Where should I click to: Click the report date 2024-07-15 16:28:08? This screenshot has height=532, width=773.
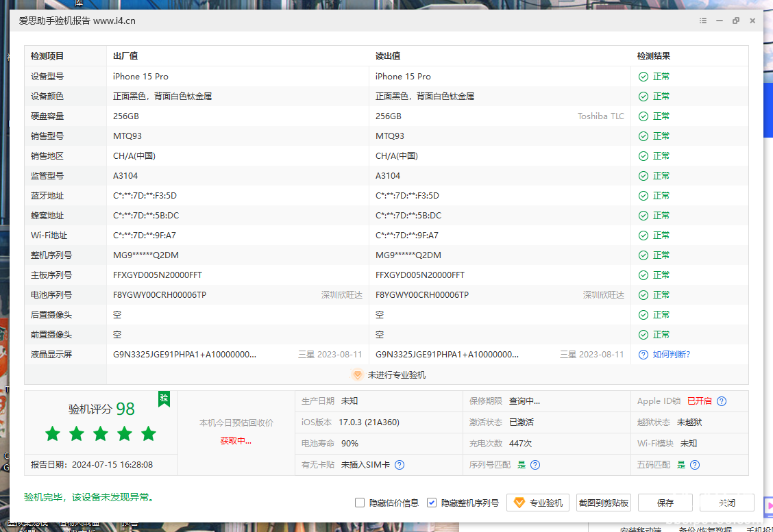(x=112, y=464)
